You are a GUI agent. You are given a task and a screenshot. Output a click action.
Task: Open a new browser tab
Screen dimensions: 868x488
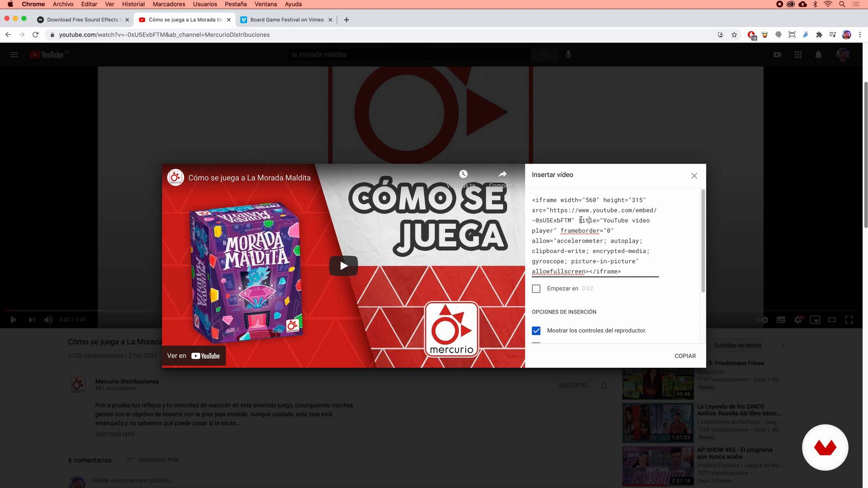(x=346, y=20)
